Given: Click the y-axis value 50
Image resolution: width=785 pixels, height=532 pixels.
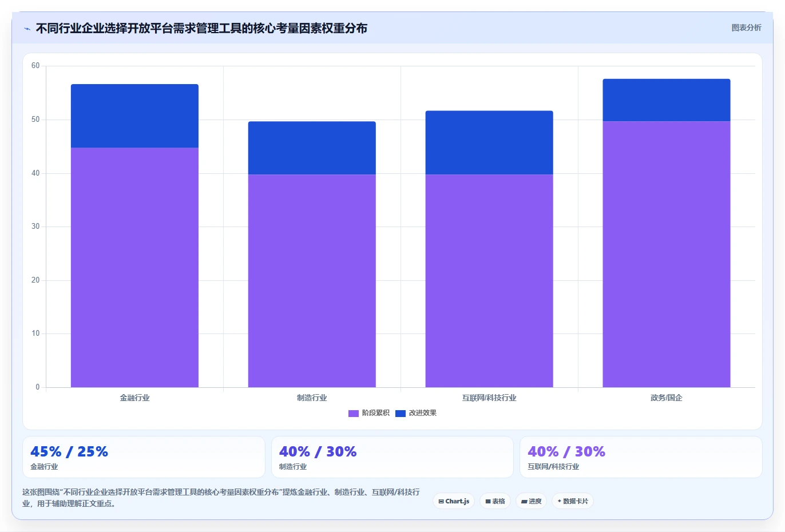Looking at the screenshot, I should pos(35,120).
